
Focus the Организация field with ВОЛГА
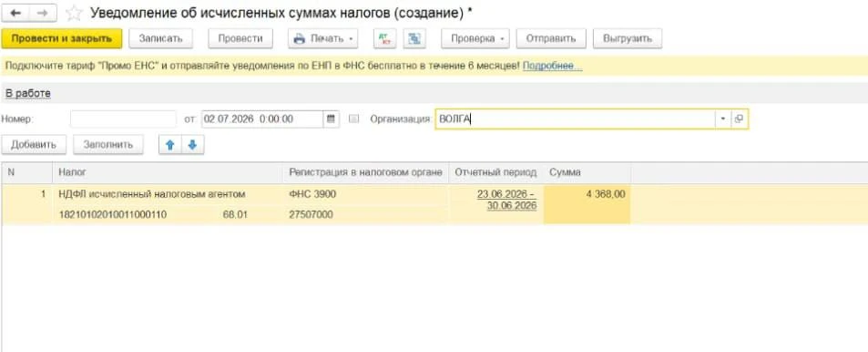pyautogui.click(x=575, y=119)
